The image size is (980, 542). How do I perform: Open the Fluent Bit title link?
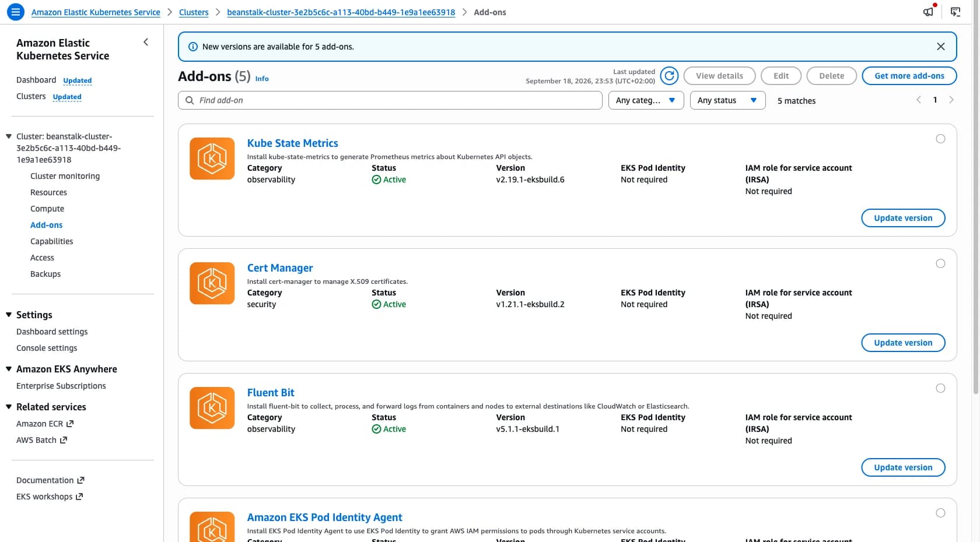pos(271,392)
